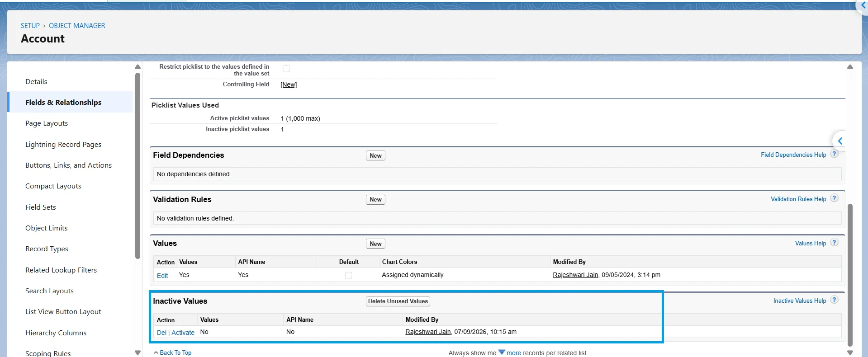
Task: Click Inactive Values Help link
Action: pos(800,301)
